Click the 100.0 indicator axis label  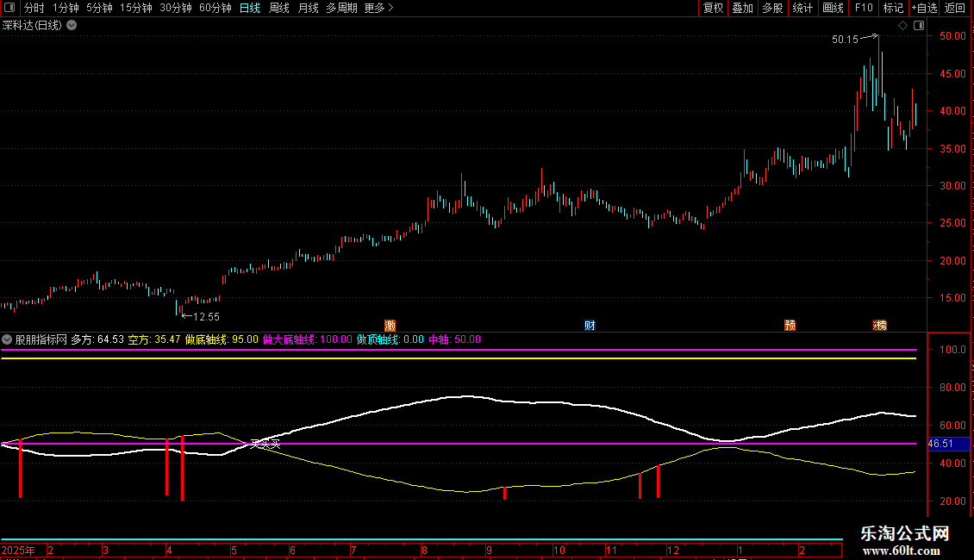point(952,350)
